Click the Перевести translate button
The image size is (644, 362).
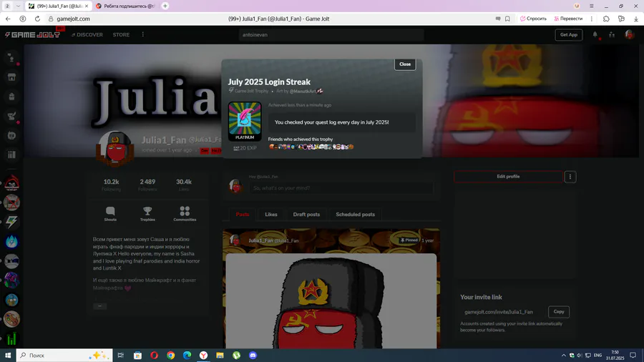pos(568,19)
